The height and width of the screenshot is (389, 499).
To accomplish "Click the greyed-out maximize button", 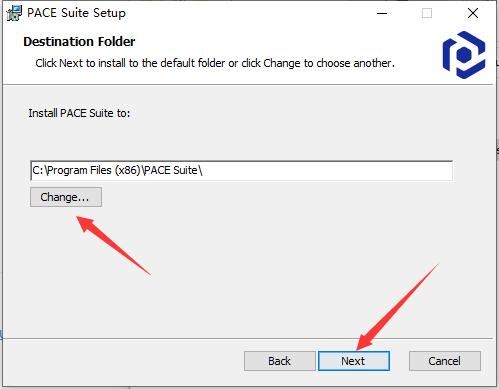I will click(427, 13).
